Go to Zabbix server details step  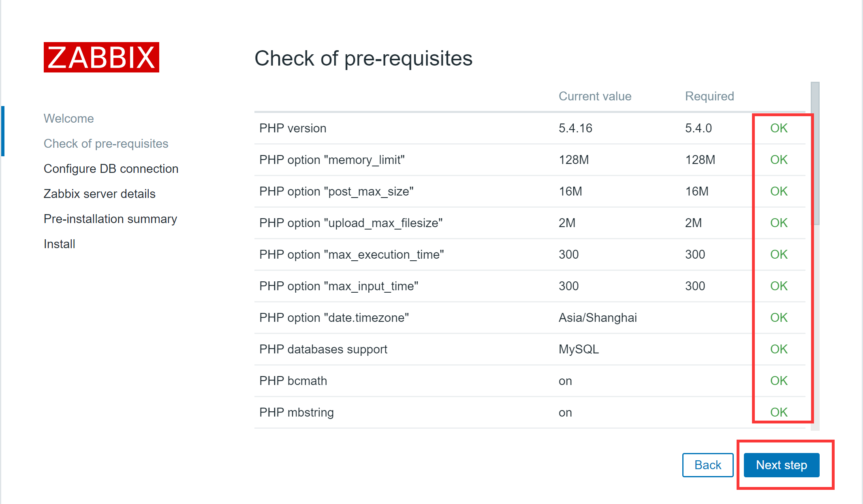[99, 194]
